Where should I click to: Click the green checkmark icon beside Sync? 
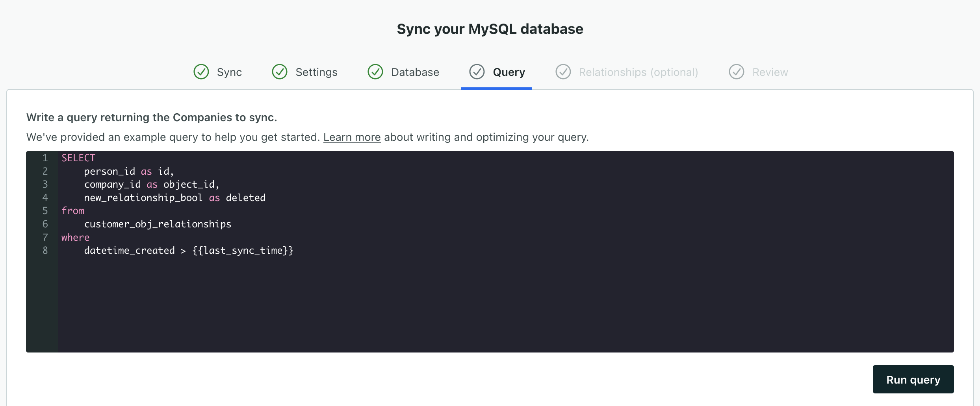(x=201, y=72)
